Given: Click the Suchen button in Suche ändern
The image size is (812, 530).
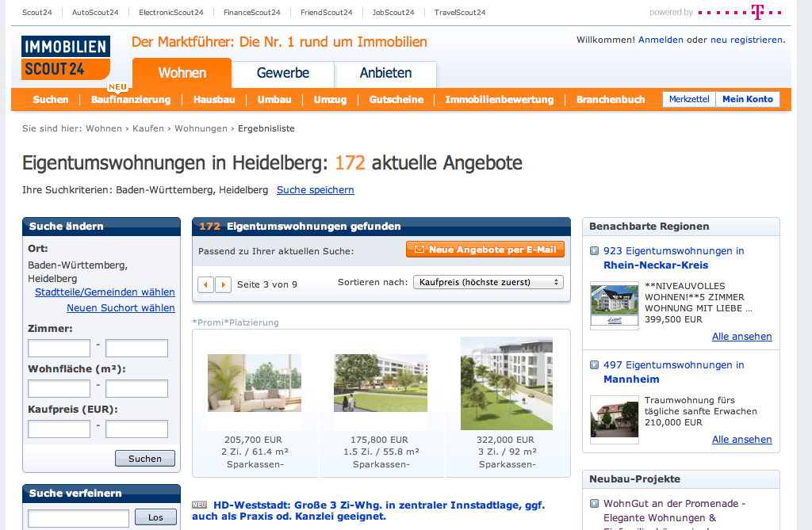Looking at the screenshot, I should pos(145,459).
